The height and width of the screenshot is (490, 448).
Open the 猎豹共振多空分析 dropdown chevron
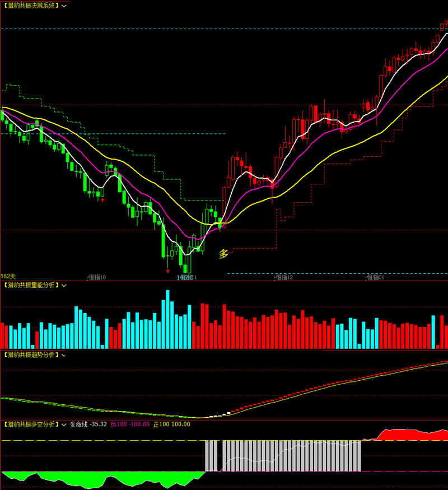click(x=64, y=425)
